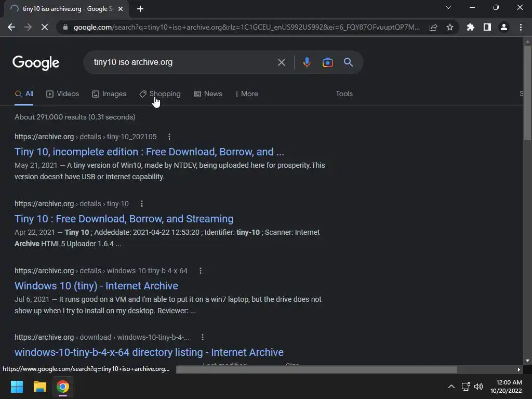The height and width of the screenshot is (399, 532).
Task: Open clock showing 12:00 AM
Action: pos(506,387)
